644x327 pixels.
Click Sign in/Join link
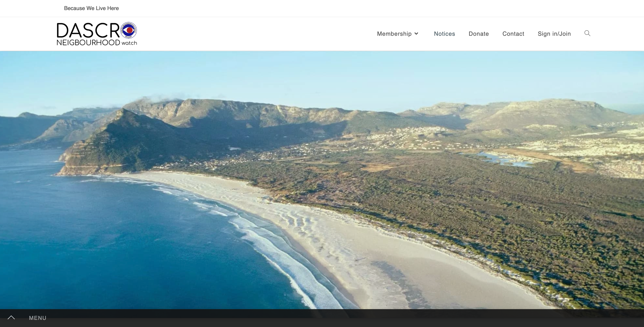click(x=554, y=34)
